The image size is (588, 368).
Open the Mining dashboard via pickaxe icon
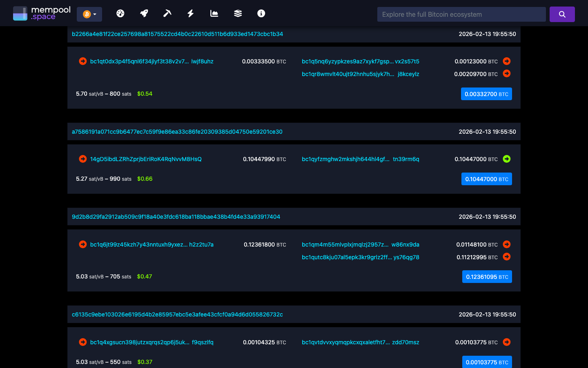pos(167,13)
